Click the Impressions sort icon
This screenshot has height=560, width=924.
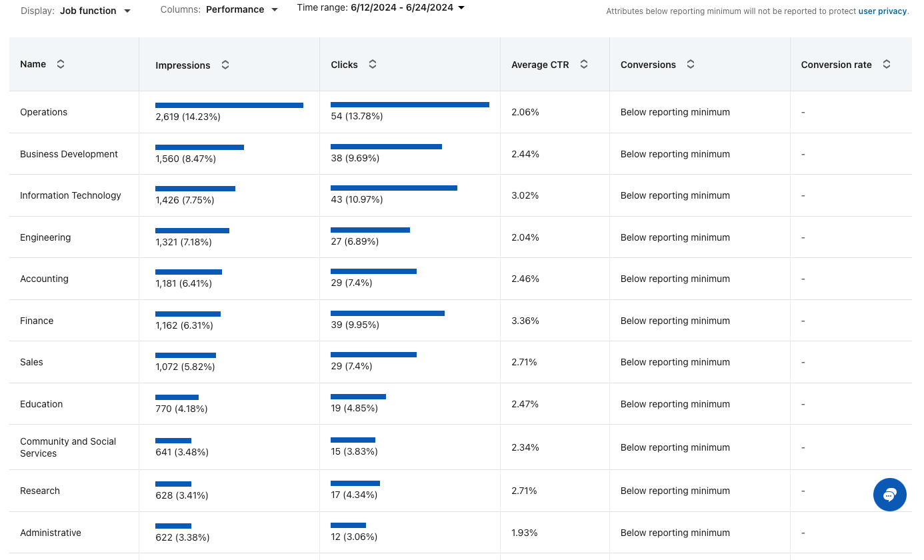click(x=225, y=65)
